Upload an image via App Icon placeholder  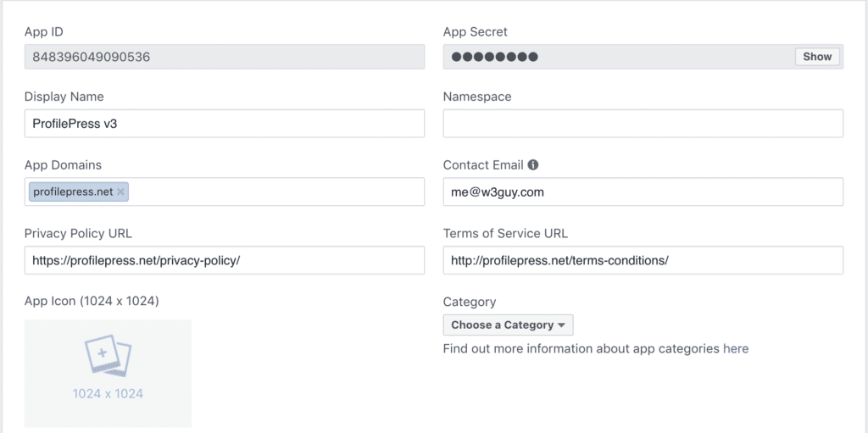(108, 373)
